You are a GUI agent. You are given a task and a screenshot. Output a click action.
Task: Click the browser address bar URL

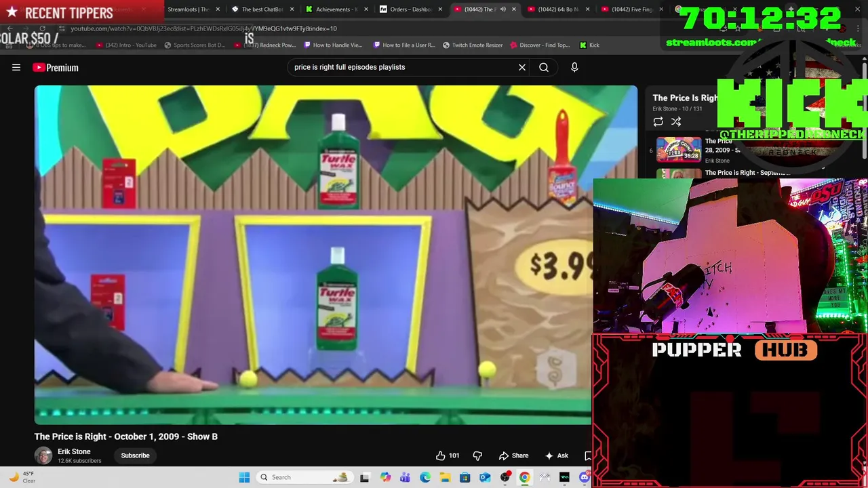203,28
